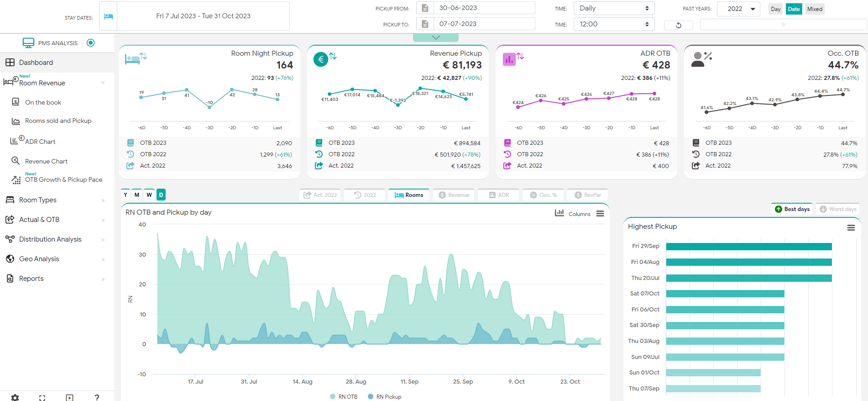This screenshot has height=401, width=868.
Task: Click the settings gear icon in sidebar footer
Action: [x=15, y=397]
